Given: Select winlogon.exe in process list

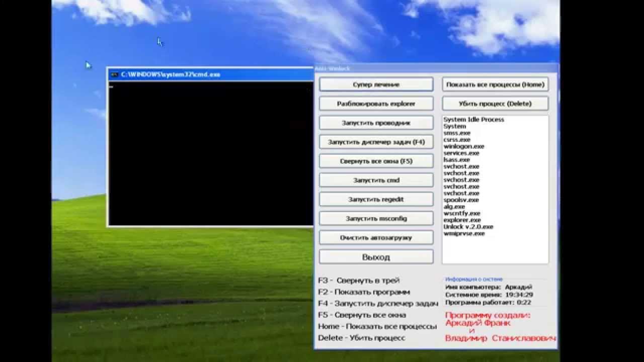Looking at the screenshot, I should (463, 146).
